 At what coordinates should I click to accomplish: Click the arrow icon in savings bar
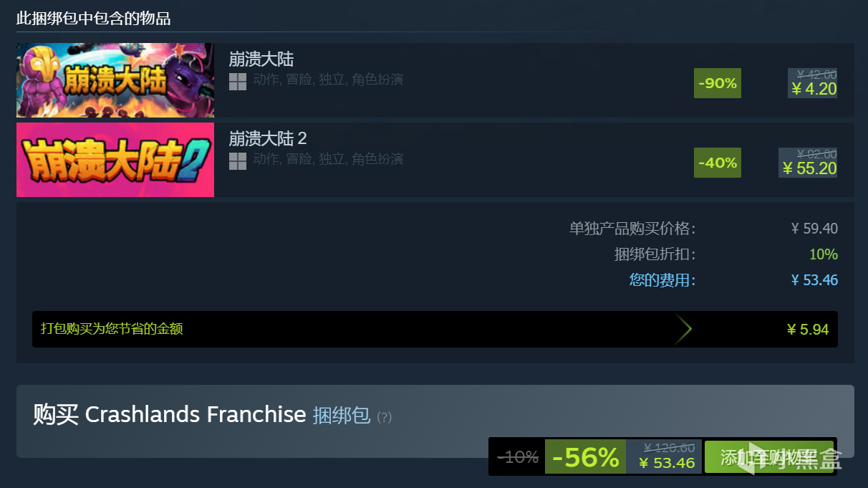684,329
